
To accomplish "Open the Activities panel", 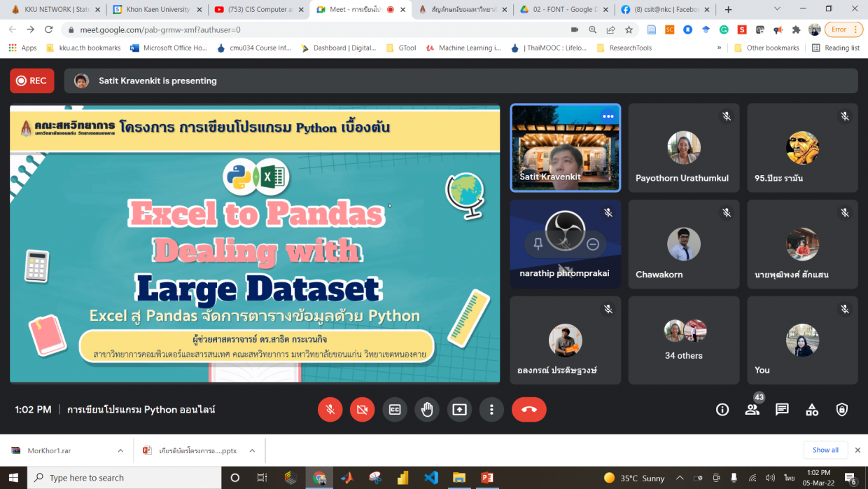I will (x=812, y=410).
